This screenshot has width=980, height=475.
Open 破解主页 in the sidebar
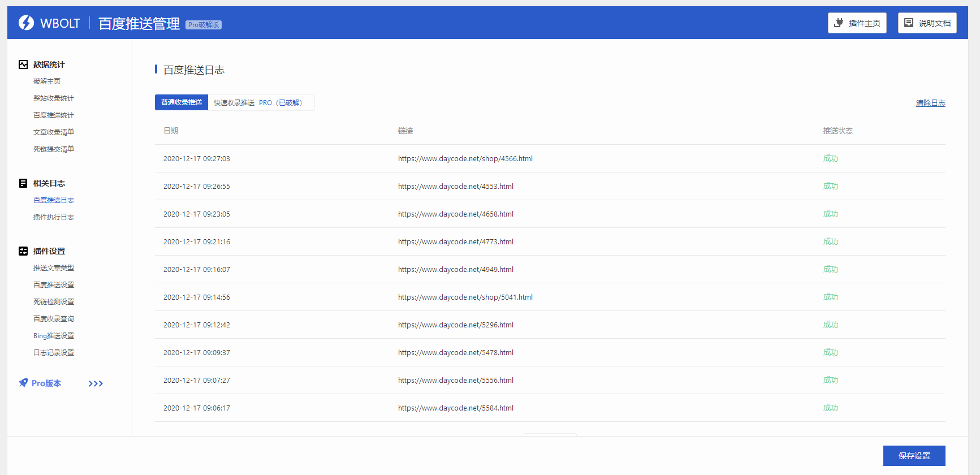(47, 81)
